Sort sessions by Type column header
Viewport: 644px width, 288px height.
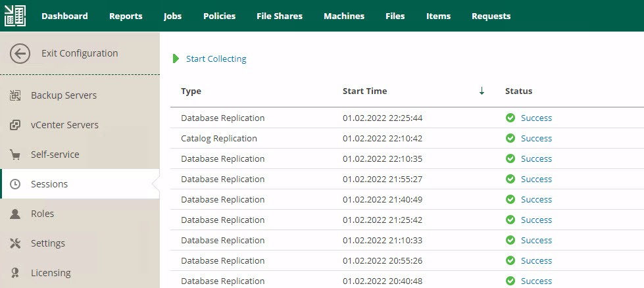point(191,91)
